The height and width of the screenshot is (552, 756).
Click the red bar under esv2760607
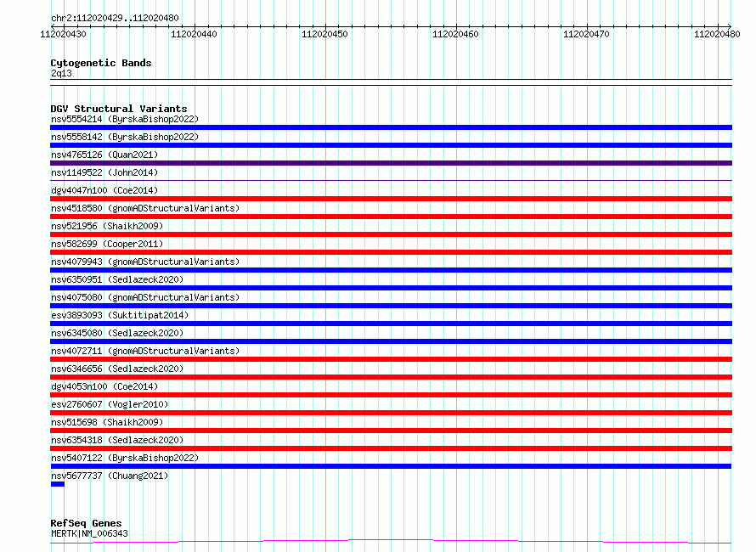[391, 413]
